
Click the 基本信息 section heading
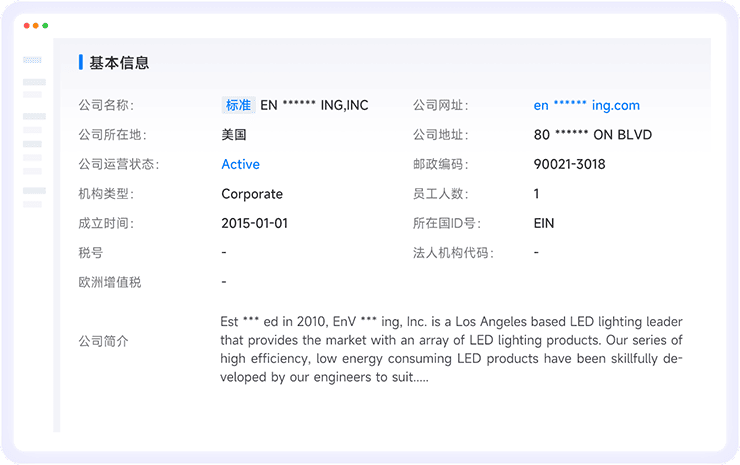[119, 63]
